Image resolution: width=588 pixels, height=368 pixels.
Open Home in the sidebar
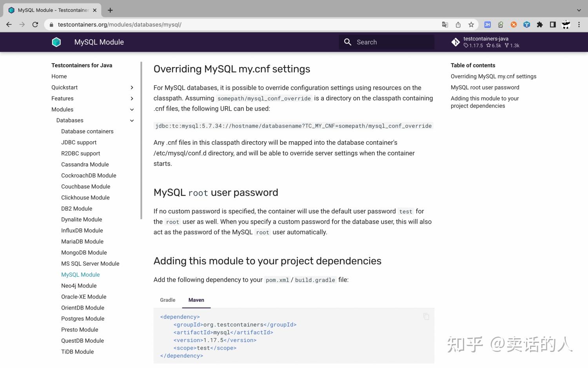[x=59, y=77]
